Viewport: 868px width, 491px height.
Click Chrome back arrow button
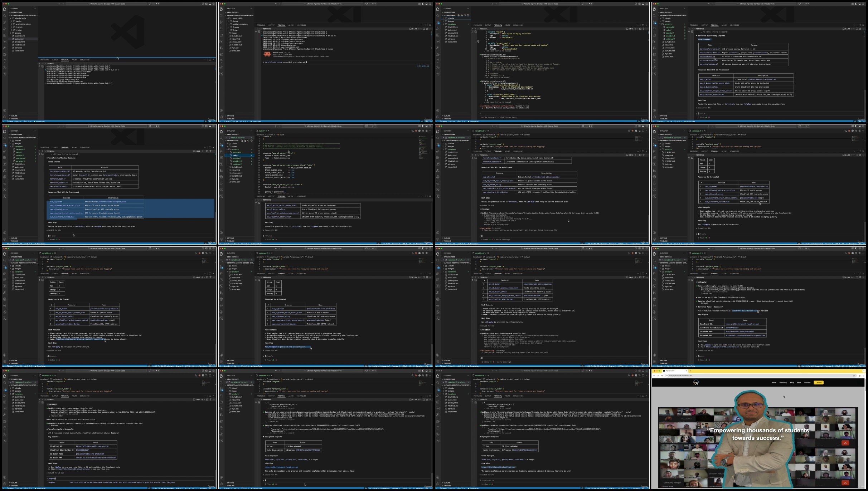[654, 375]
